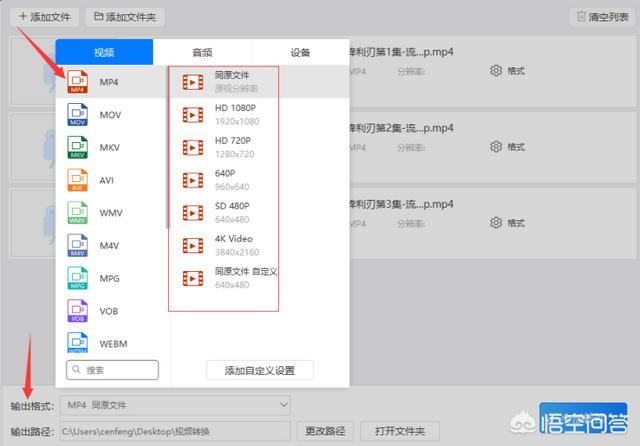The height and width of the screenshot is (446, 640).
Task: Click the 清空列表 button
Action: pos(602,17)
